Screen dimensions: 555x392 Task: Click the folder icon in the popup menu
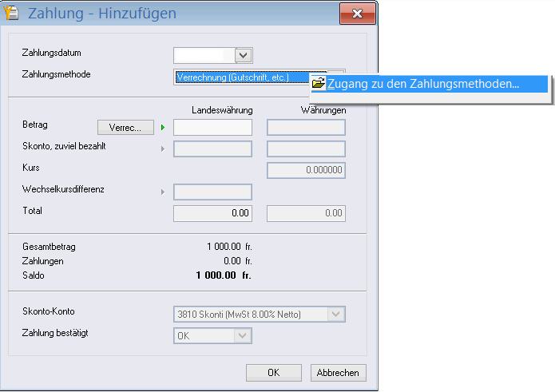click(319, 84)
